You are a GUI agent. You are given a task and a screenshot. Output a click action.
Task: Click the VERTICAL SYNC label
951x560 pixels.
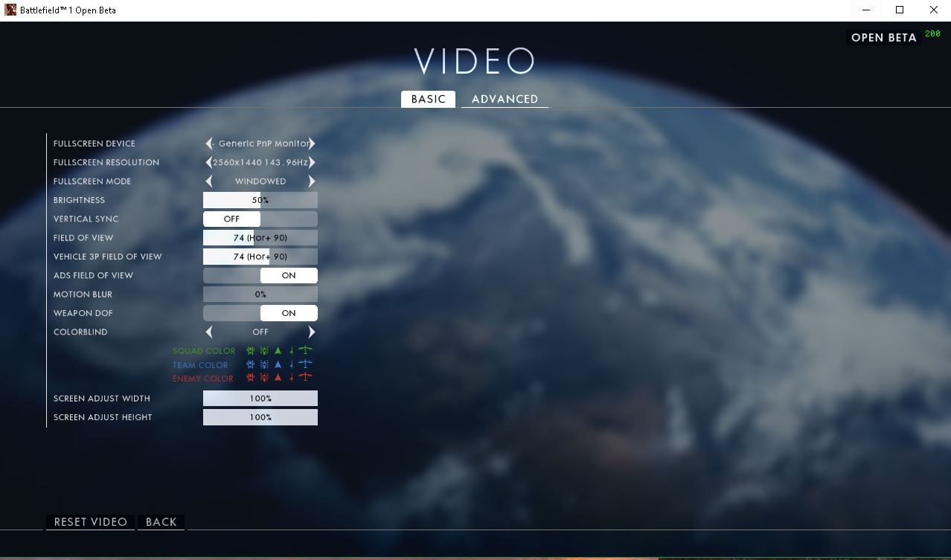tap(86, 219)
